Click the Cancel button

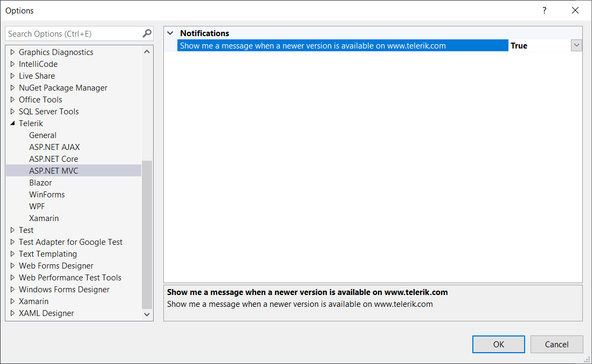coord(556,344)
